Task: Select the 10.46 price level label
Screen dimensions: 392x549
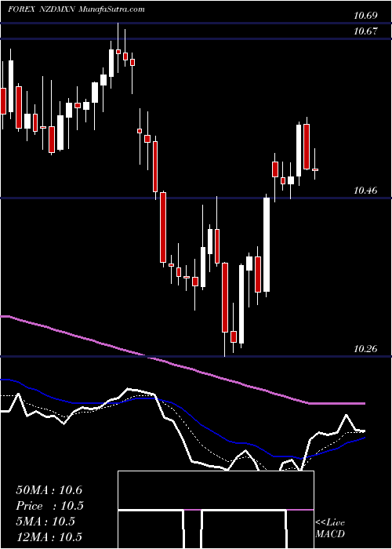Action: click(365, 191)
